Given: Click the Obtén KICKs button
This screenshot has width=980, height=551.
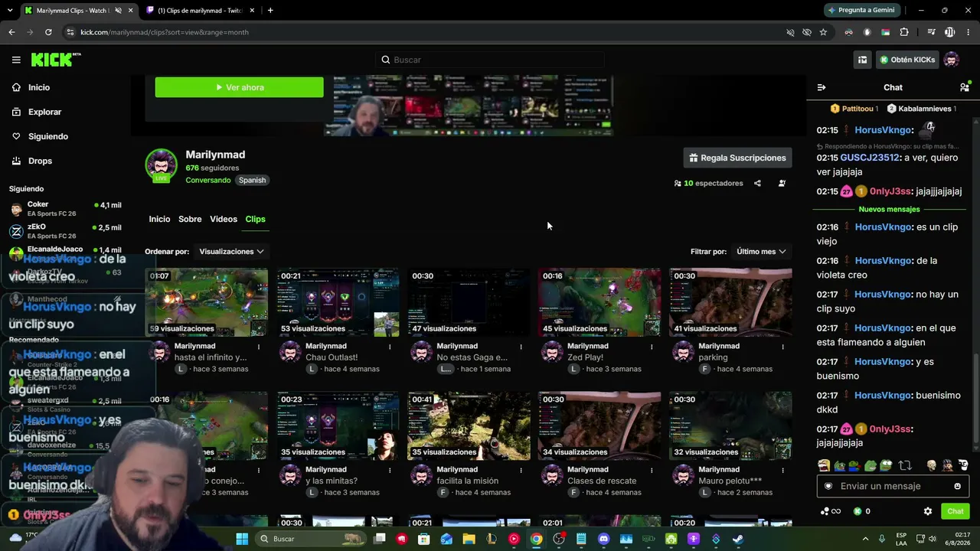Looking at the screenshot, I should 907,60.
